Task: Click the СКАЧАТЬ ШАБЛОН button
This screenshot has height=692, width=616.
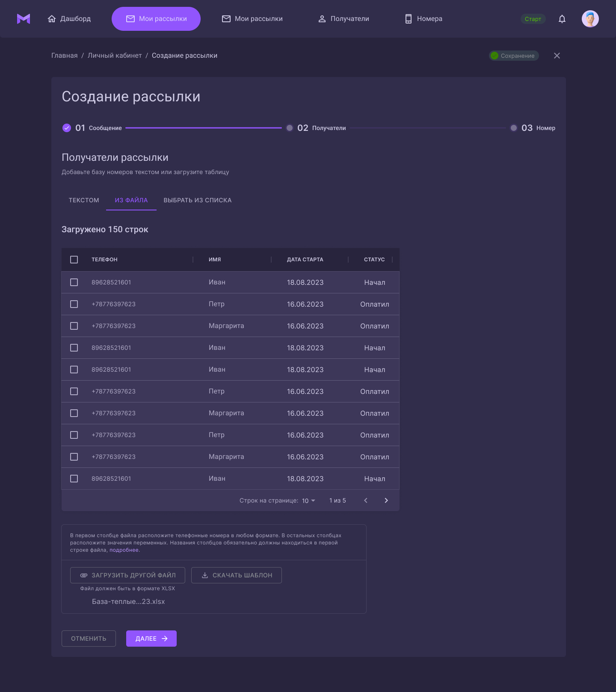Action: [x=237, y=575]
